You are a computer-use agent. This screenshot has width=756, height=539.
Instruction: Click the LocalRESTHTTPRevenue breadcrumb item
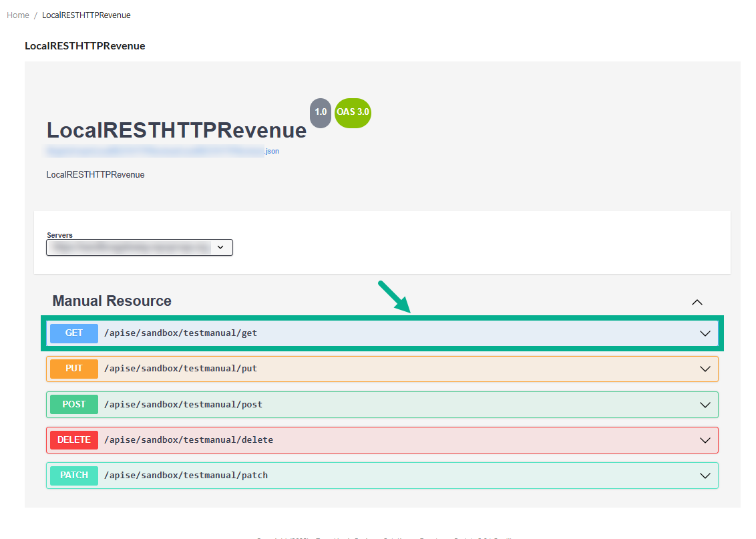[x=86, y=15]
